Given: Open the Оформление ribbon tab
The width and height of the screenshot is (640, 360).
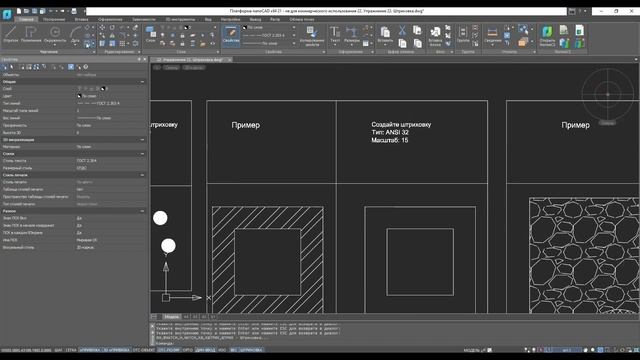Looking at the screenshot, I should click(x=110, y=19).
